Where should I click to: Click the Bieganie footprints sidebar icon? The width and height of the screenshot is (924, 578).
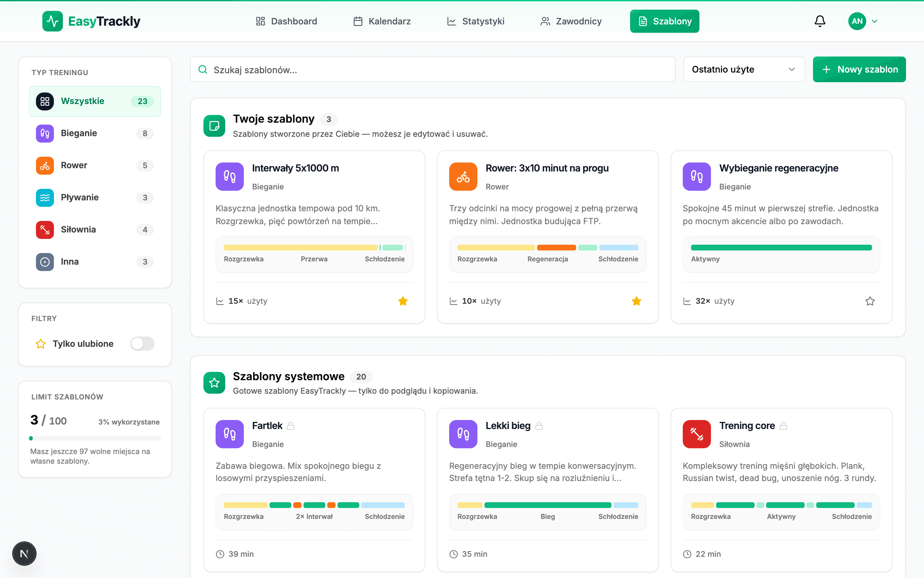coord(45,133)
